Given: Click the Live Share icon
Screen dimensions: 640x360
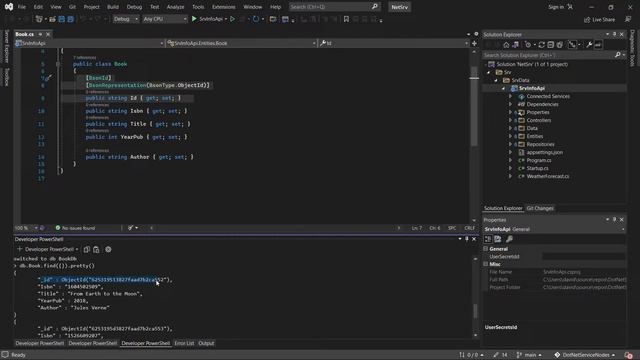Looking at the screenshot, I should pos(587,19).
